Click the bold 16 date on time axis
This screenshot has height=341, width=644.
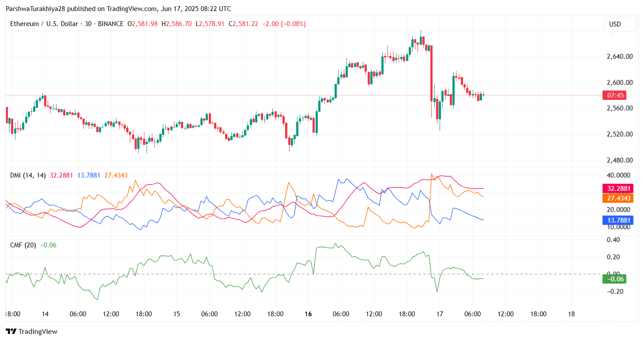[x=308, y=314]
